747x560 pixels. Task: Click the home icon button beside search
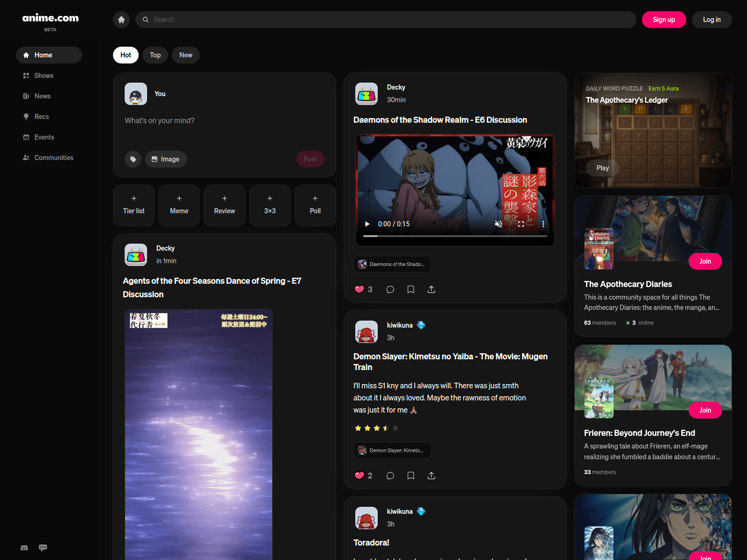tap(121, 20)
